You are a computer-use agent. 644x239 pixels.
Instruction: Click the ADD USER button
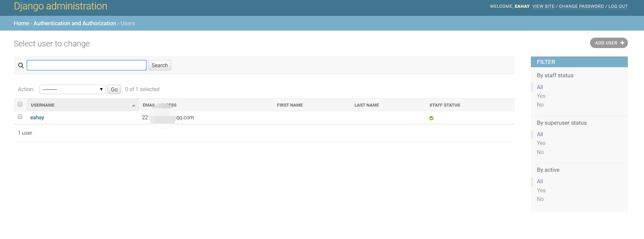pos(609,43)
